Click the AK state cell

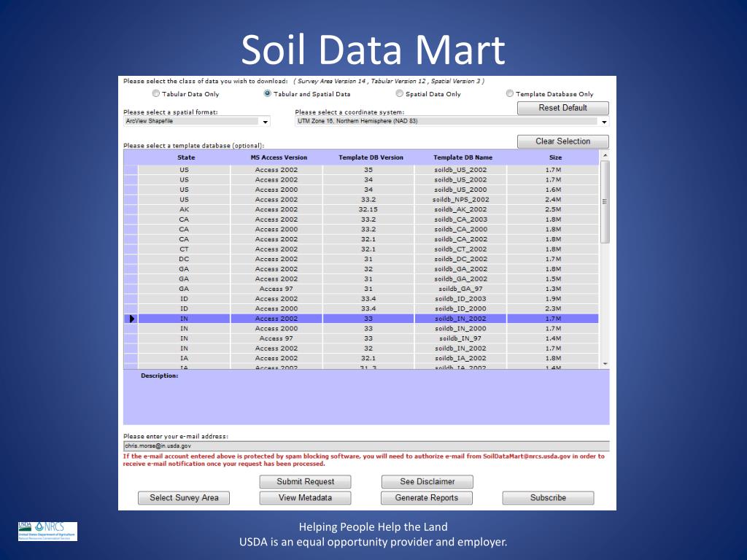point(185,209)
